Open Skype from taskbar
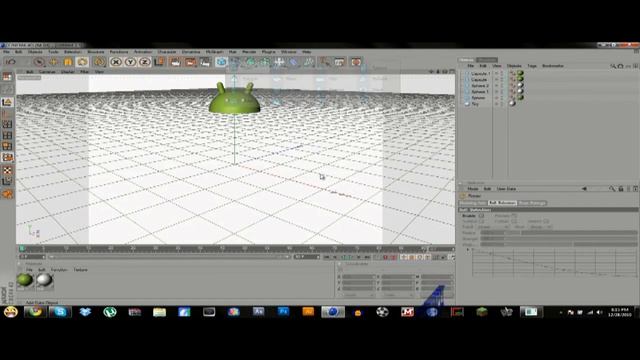640x360 pixels. pyautogui.click(x=60, y=312)
